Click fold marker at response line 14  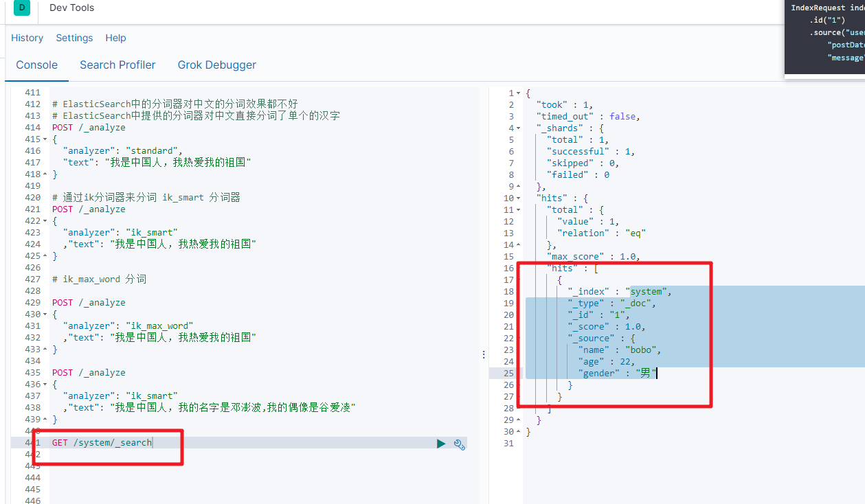519,244
